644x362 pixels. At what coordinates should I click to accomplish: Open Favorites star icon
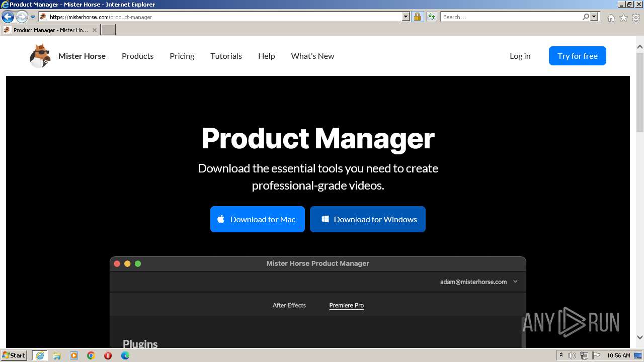pyautogui.click(x=623, y=18)
